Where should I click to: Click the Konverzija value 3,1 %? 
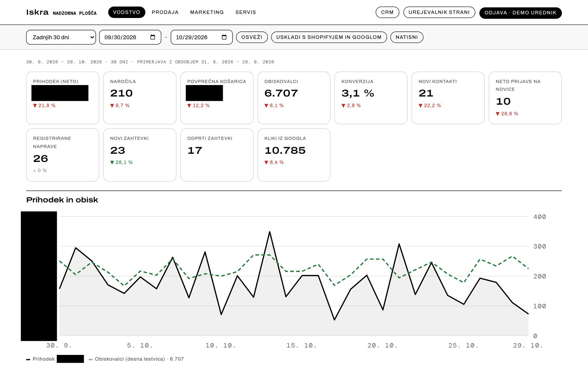tap(358, 93)
